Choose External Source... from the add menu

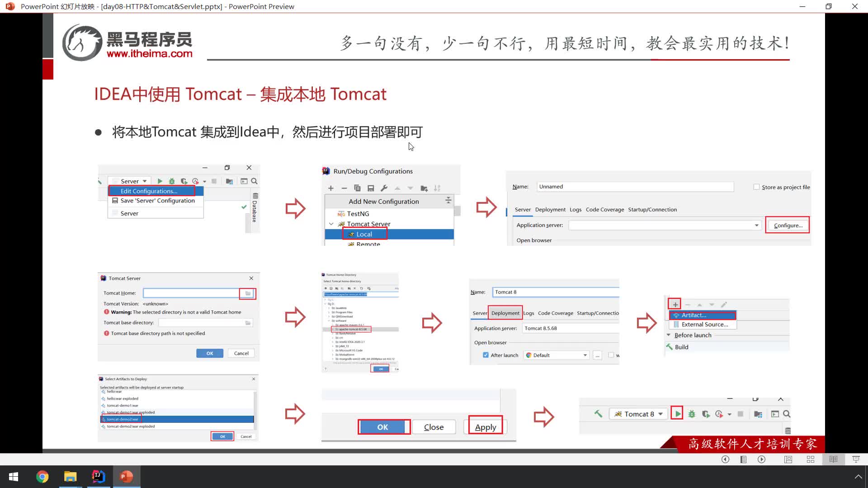703,324
